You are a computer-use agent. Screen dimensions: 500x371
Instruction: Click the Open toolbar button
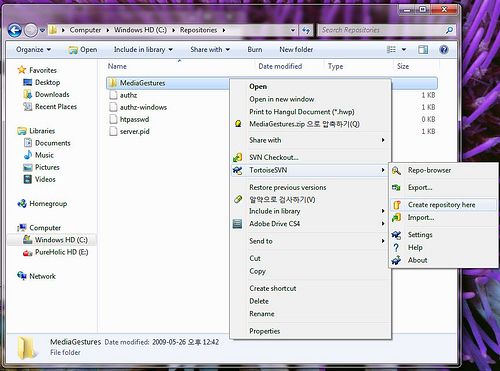point(83,50)
